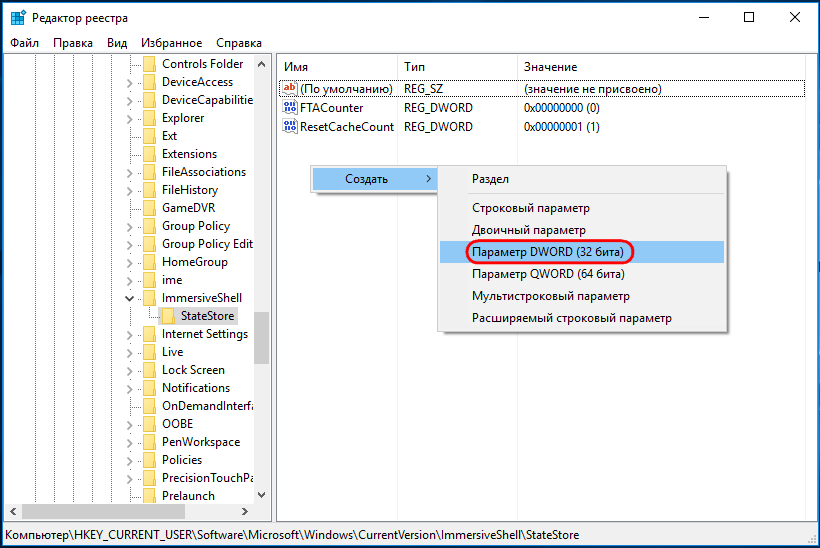Expand the Lock Screen tree node

click(129, 370)
